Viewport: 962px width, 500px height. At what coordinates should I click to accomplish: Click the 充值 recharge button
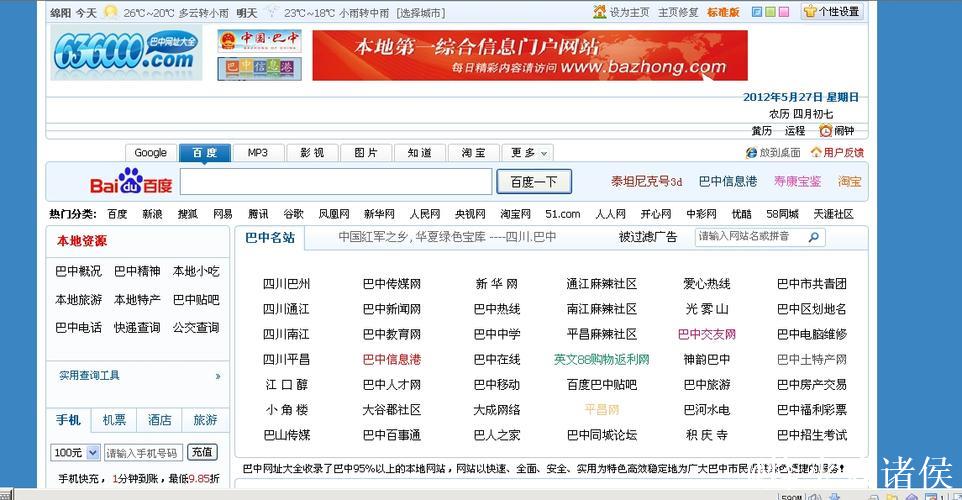(x=202, y=453)
